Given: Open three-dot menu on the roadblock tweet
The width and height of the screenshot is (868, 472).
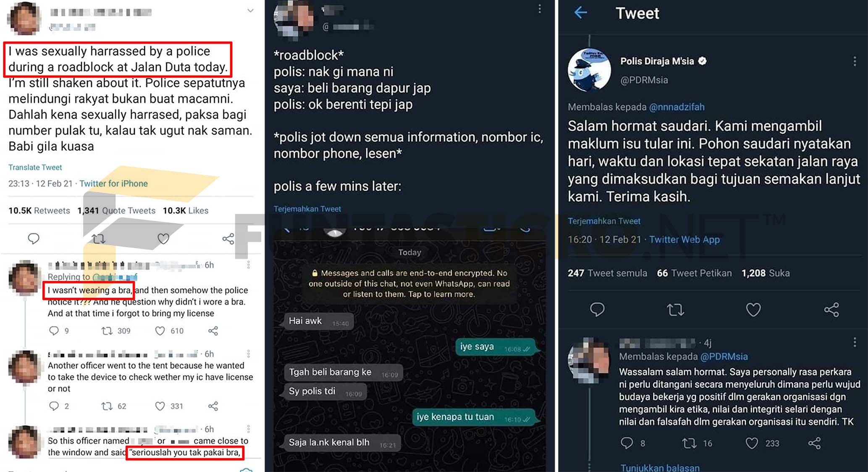Looking at the screenshot, I should pyautogui.click(x=540, y=9).
